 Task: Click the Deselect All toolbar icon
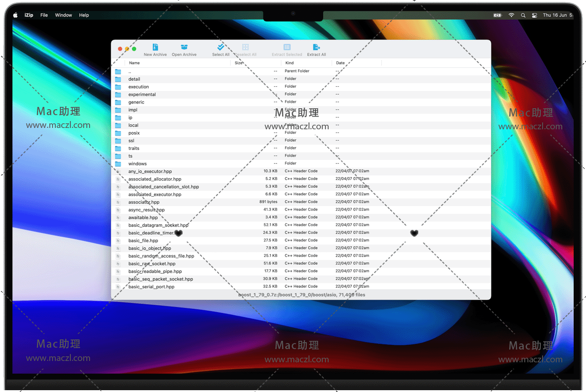pyautogui.click(x=245, y=47)
